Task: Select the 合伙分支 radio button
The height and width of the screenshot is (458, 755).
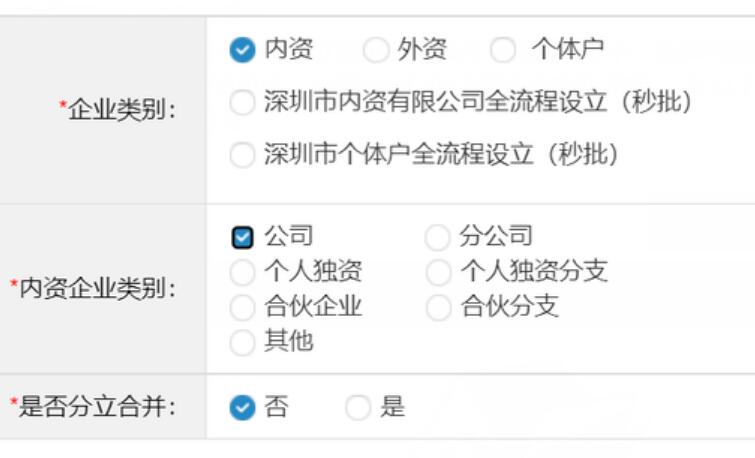Action: [x=438, y=307]
